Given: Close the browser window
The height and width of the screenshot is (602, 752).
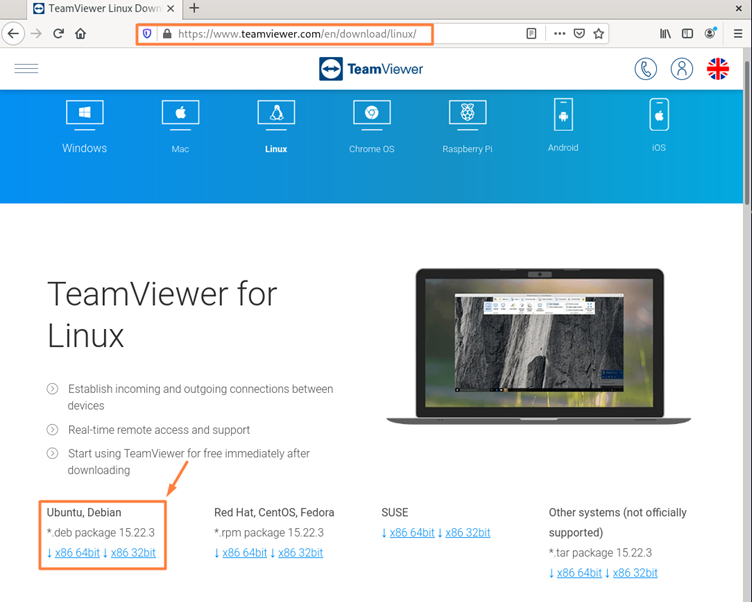Looking at the screenshot, I should click(x=739, y=8).
